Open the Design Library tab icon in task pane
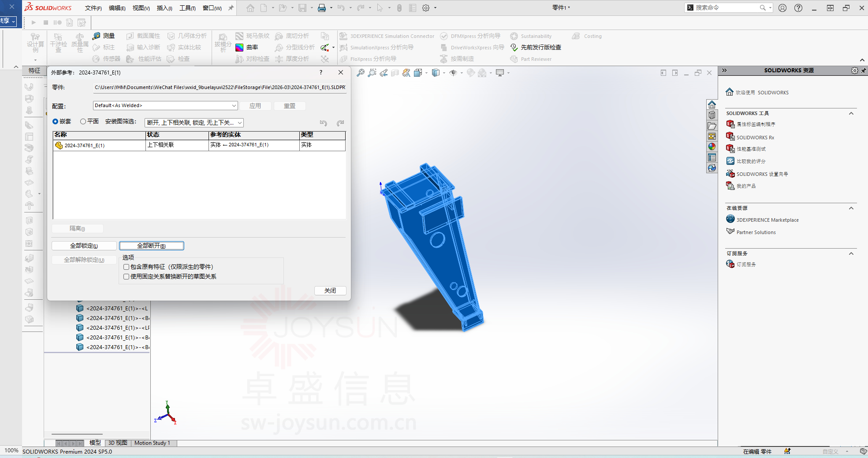This screenshot has width=868, height=458. [x=712, y=115]
